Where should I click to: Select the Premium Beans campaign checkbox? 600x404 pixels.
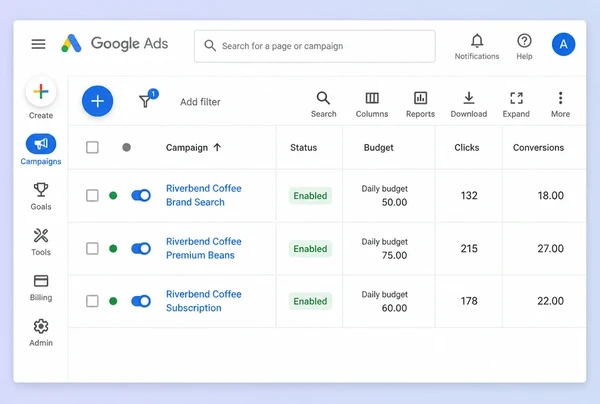(92, 249)
